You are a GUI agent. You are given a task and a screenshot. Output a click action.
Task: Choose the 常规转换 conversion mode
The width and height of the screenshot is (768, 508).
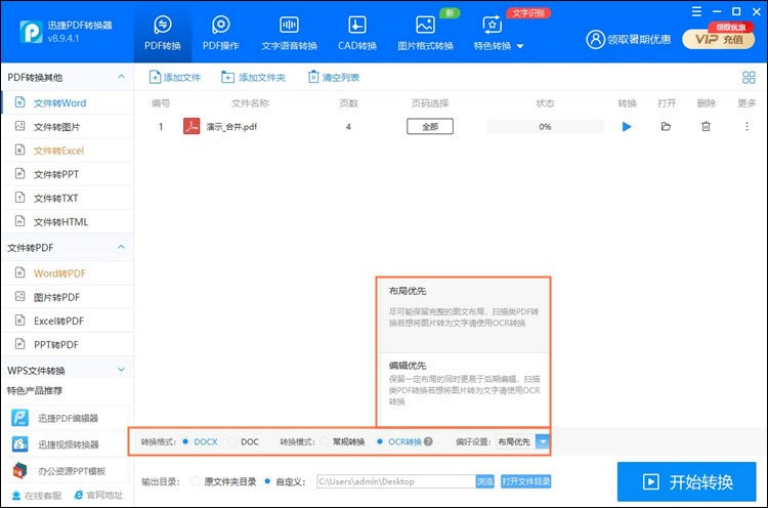(x=325, y=441)
